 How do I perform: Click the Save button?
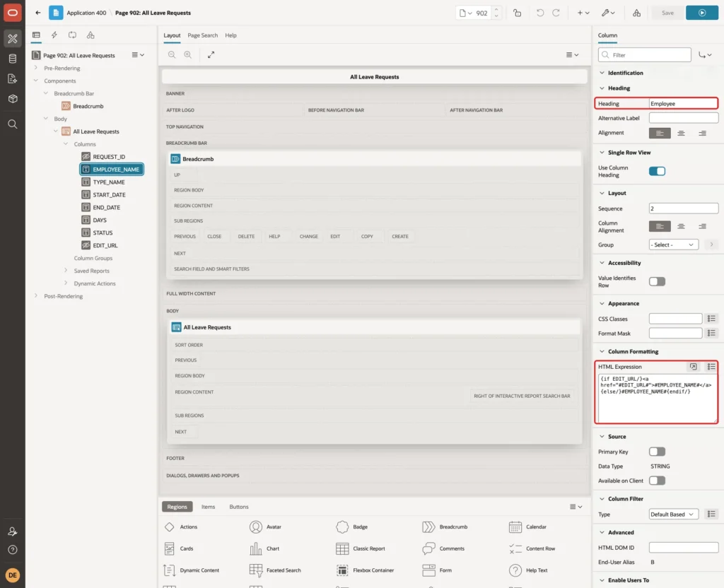(667, 13)
